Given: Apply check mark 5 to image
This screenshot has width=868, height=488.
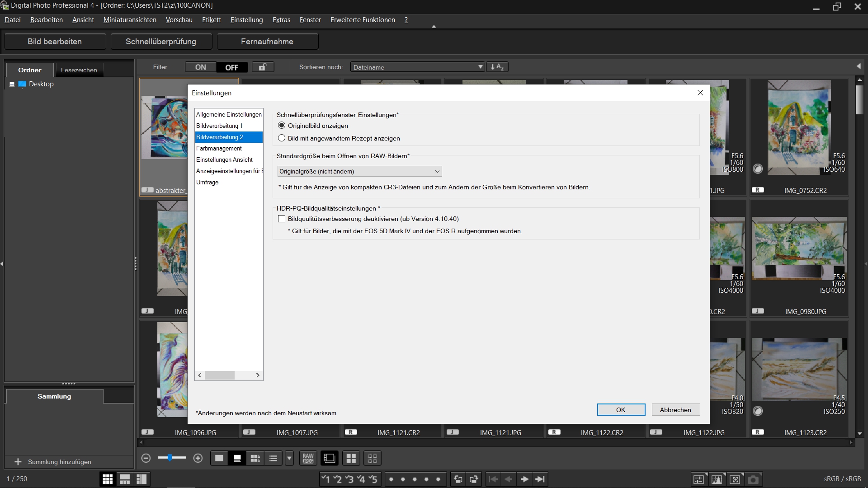Looking at the screenshot, I should coord(373,479).
